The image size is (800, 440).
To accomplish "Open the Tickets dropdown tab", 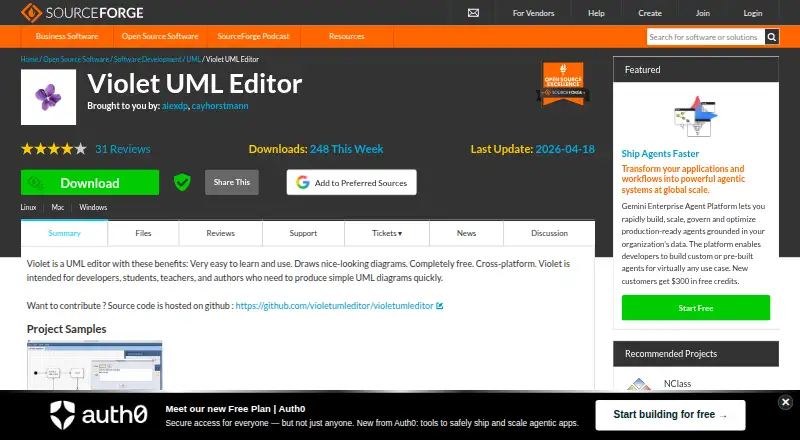I will click(387, 233).
